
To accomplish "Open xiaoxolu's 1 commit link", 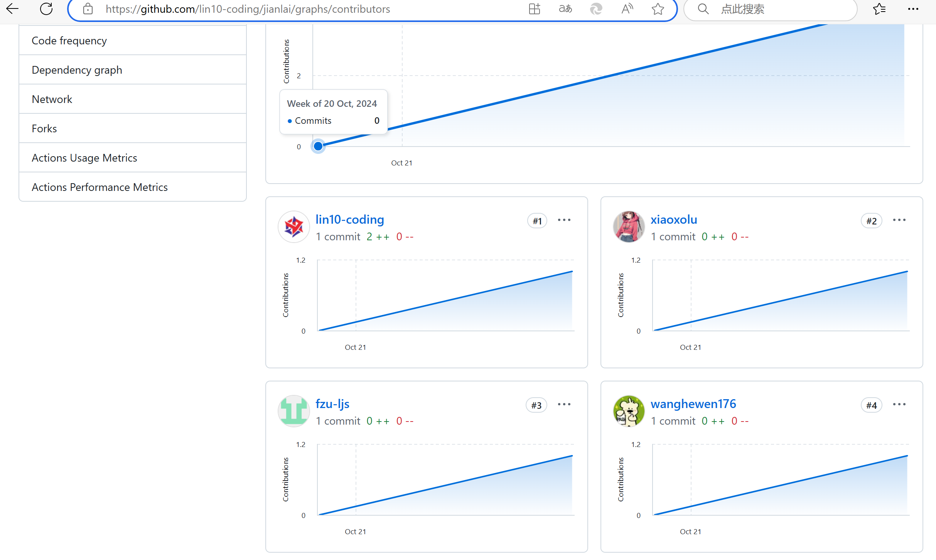I will click(x=673, y=236).
